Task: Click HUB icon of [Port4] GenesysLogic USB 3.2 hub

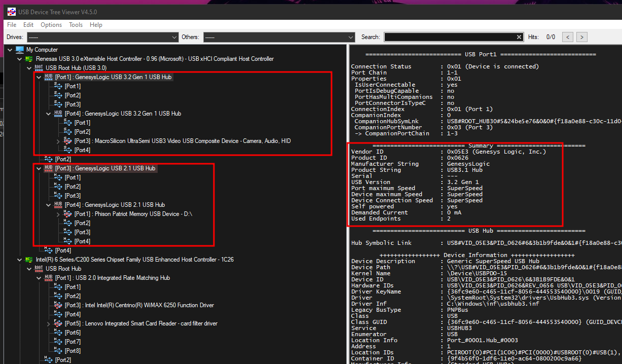Action: (x=58, y=114)
